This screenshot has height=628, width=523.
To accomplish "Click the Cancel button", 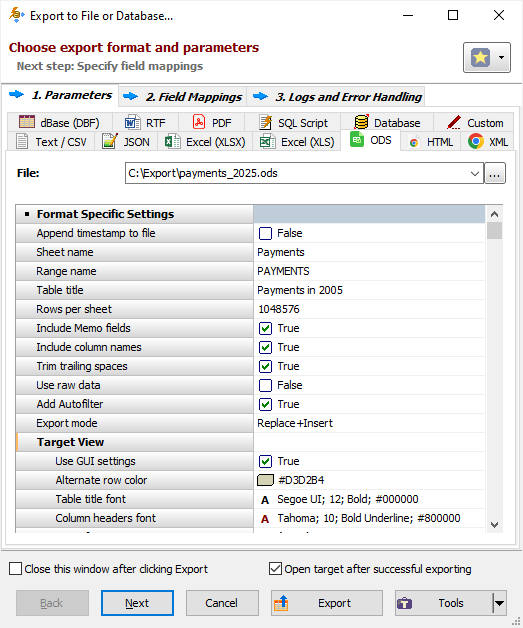I will 222,603.
